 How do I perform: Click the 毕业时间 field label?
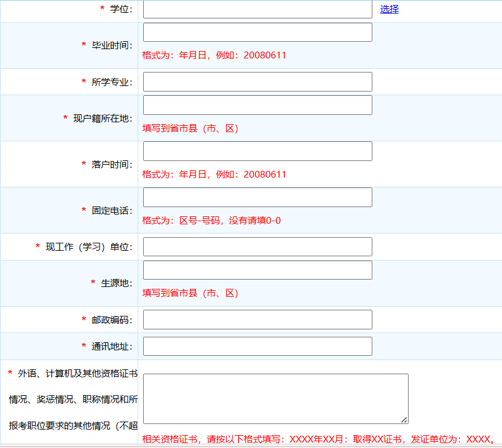click(112, 45)
